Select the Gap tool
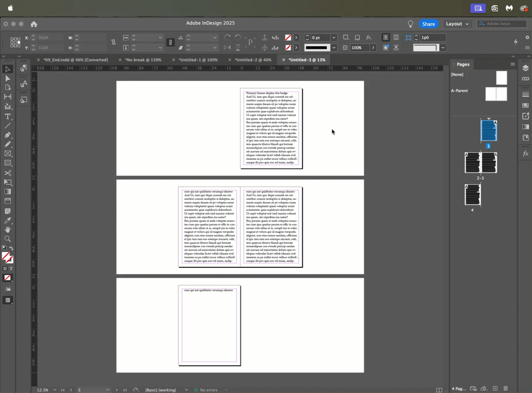Screen dimensions: 532x393 pos(8,97)
